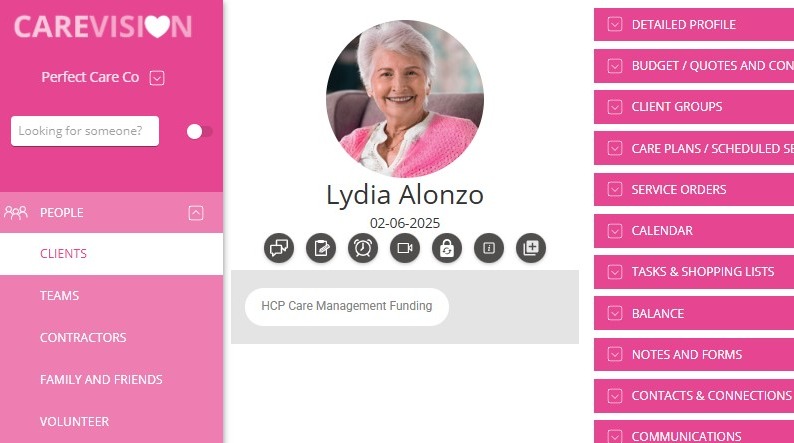Click the CareVision heart logo
Screen dimensions: 794x443
tap(103, 26)
